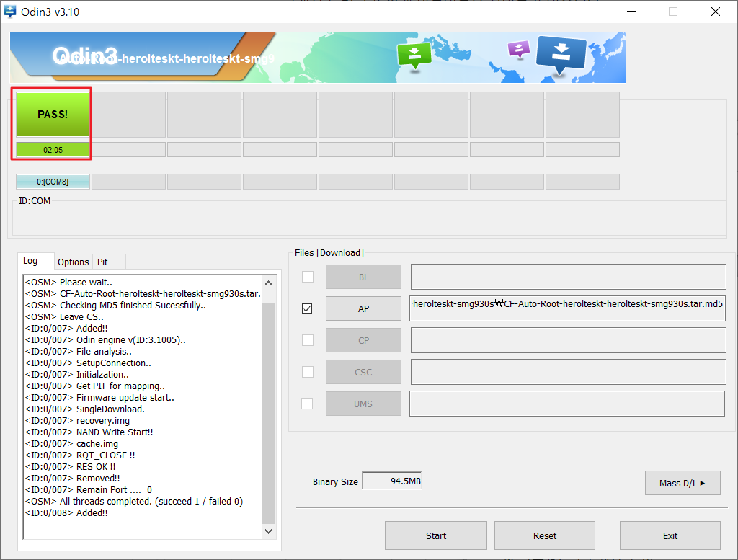The image size is (738, 560).
Task: Click 'All threads completed' log line
Action: click(x=133, y=501)
